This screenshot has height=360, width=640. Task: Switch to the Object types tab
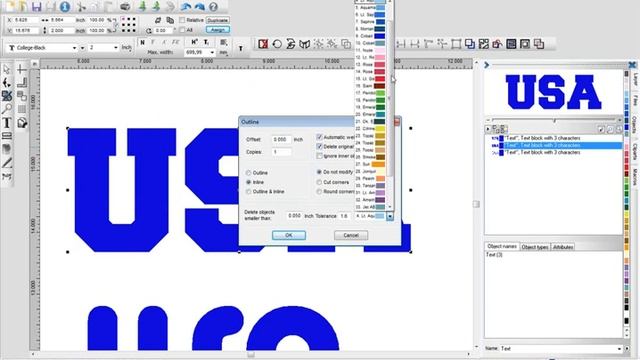coord(535,247)
